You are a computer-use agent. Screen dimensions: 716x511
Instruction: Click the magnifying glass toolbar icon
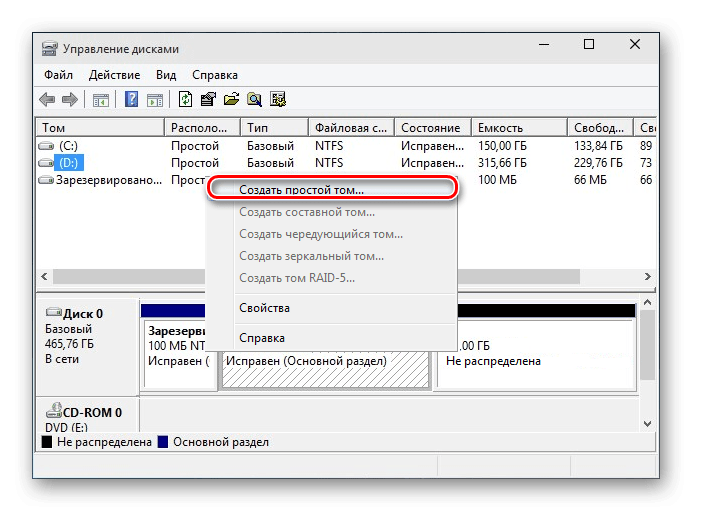pyautogui.click(x=254, y=99)
